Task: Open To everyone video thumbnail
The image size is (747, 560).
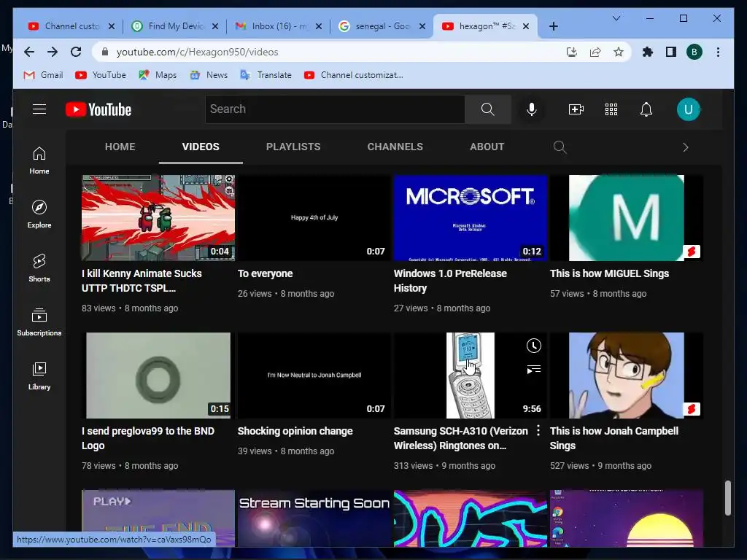Action: (314, 217)
